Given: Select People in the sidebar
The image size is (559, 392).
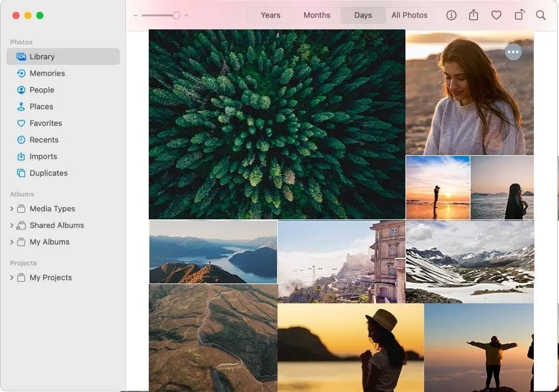Looking at the screenshot, I should pyautogui.click(x=41, y=90).
